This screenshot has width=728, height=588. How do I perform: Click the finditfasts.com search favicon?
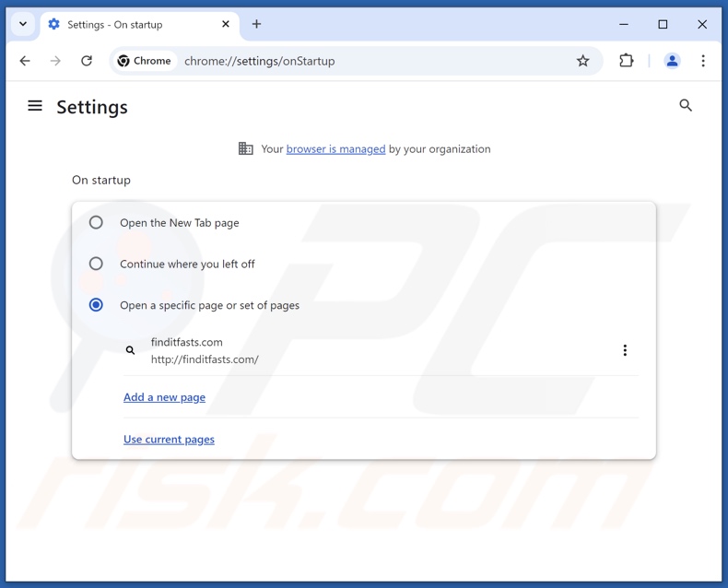pos(131,350)
